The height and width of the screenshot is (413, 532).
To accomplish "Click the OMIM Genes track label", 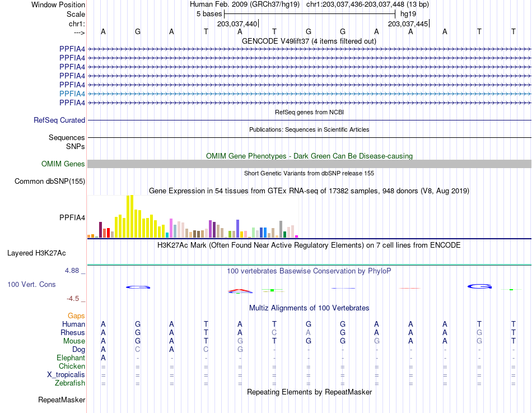I will click(x=63, y=164).
